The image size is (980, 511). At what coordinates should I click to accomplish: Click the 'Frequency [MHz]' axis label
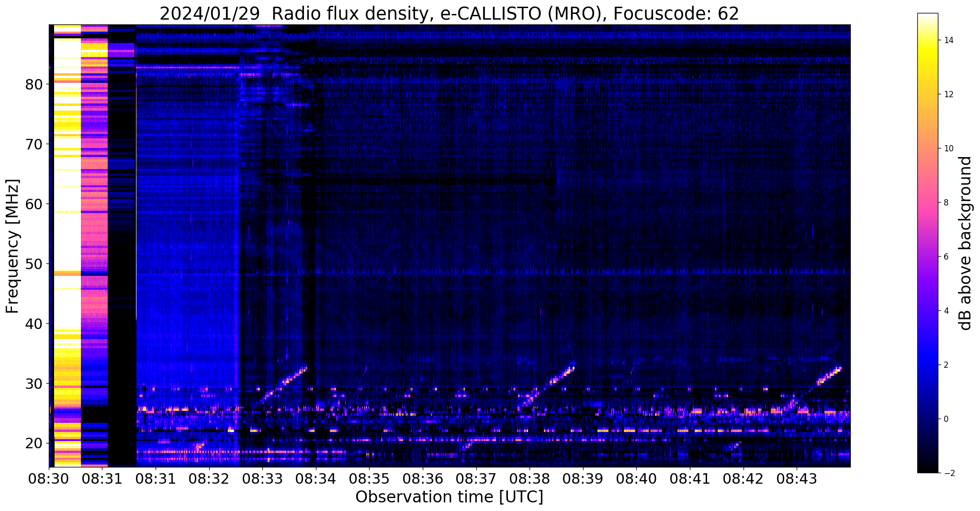pyautogui.click(x=13, y=246)
